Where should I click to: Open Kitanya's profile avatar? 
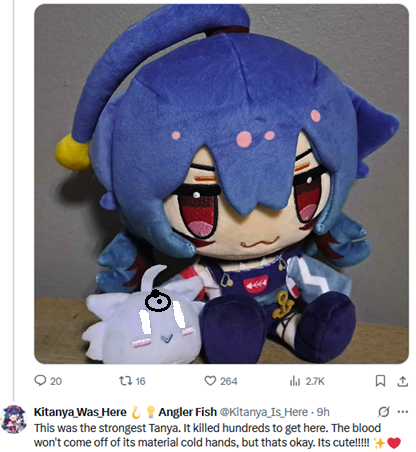click(14, 419)
